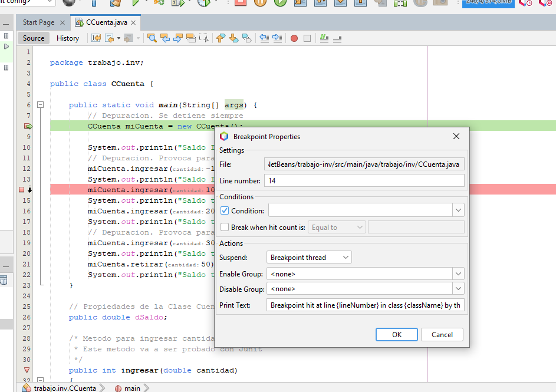Image resolution: width=556 pixels, height=392 pixels.
Task: Click the Find Selection magnifier icon
Action: pyautogui.click(x=152, y=38)
